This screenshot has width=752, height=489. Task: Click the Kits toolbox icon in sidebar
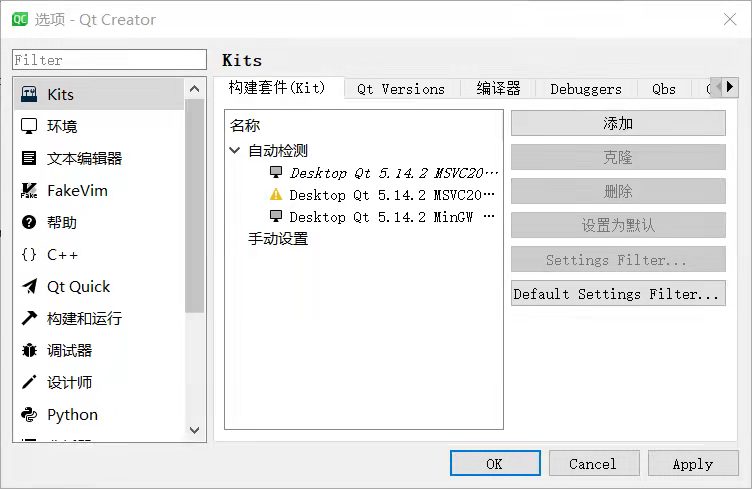(29, 94)
